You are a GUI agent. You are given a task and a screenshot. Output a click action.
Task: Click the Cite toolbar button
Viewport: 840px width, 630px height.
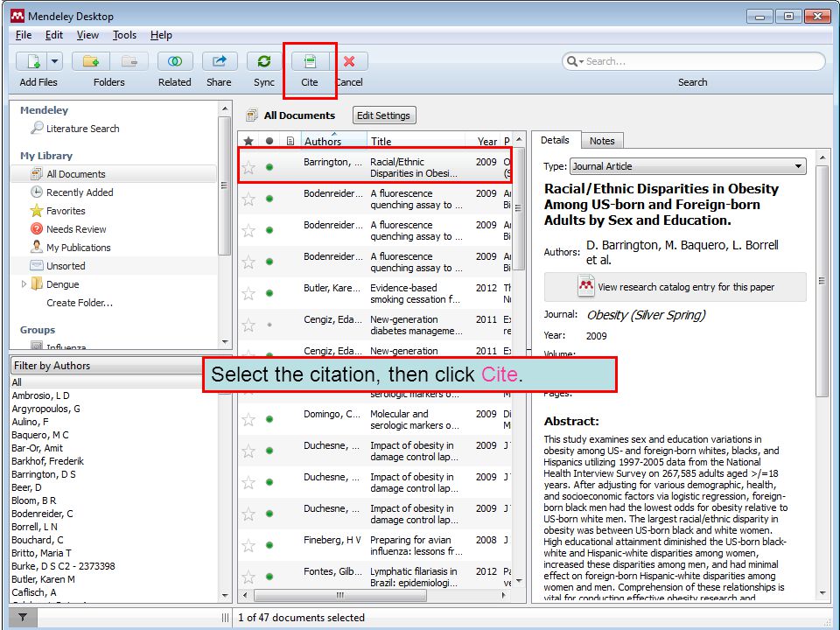pyautogui.click(x=310, y=61)
